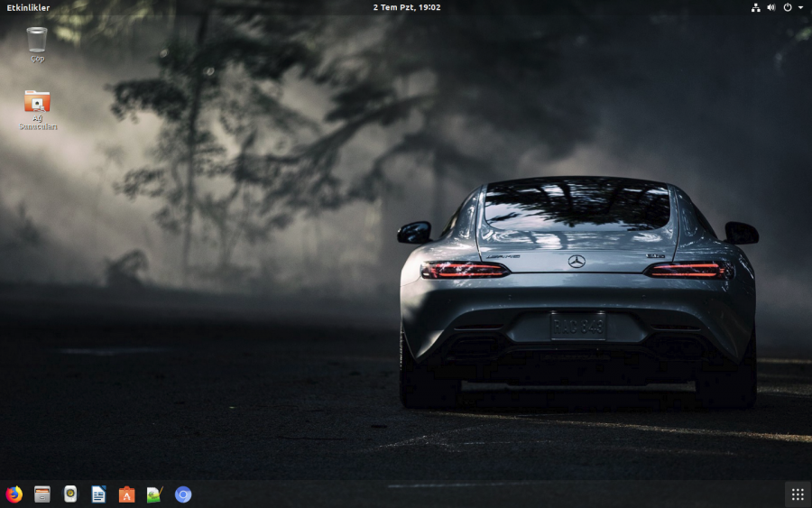Click the network status icon

tap(755, 7)
